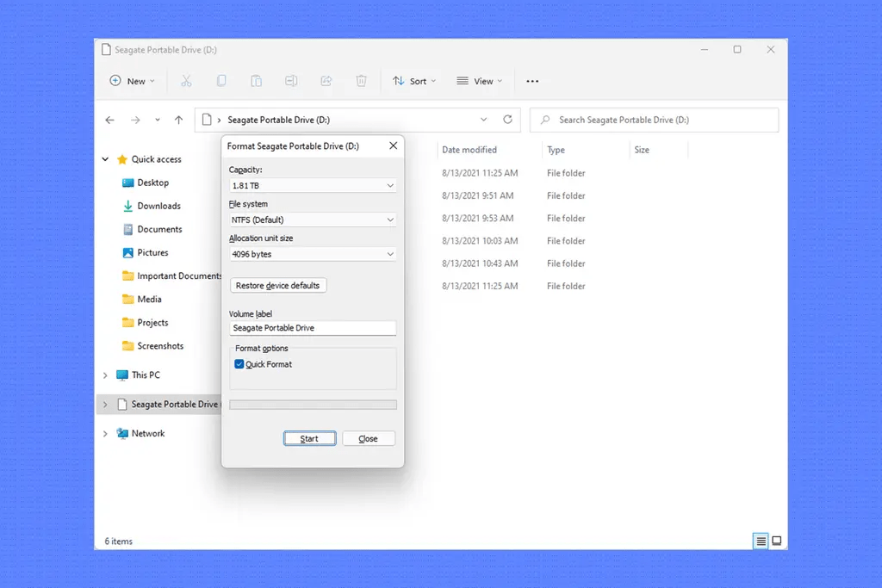Open the View menu in the toolbar
Screen dimensions: 882x588
click(479, 80)
